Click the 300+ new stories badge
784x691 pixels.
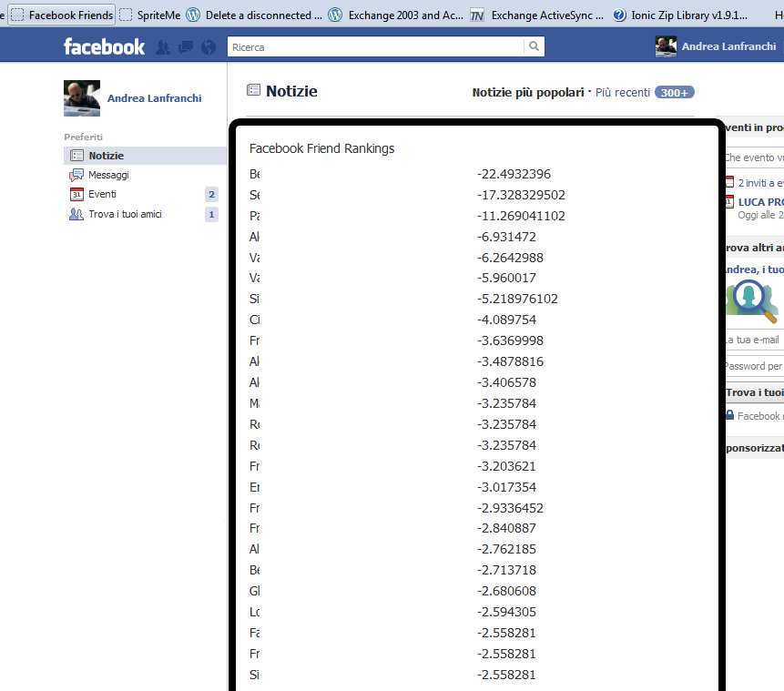[x=675, y=93]
